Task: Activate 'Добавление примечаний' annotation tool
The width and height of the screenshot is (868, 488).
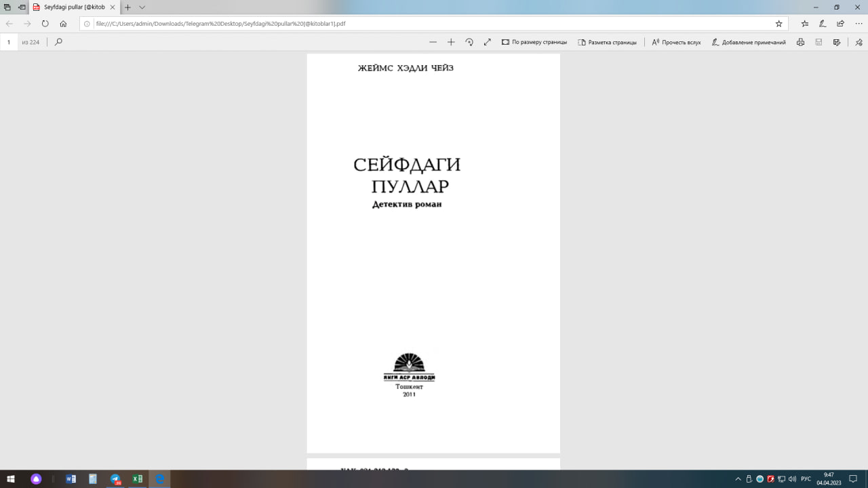Action: click(x=749, y=42)
